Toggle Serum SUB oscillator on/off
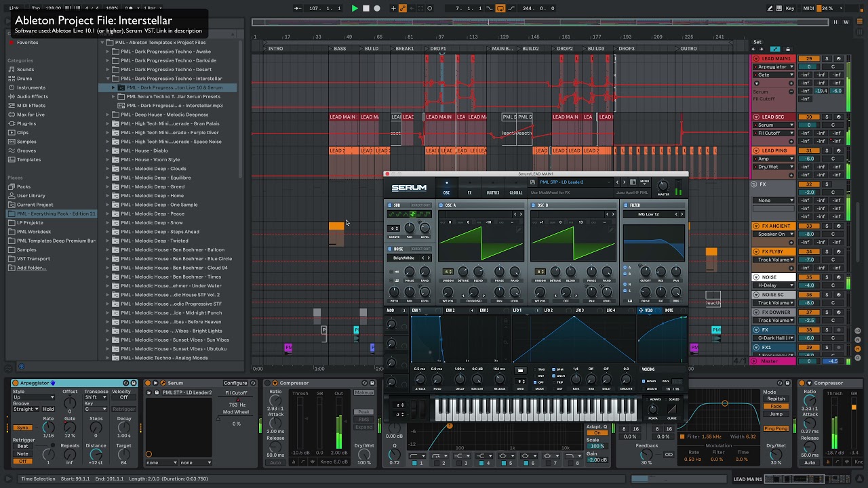The height and width of the screenshot is (488, 868). pyautogui.click(x=390, y=205)
